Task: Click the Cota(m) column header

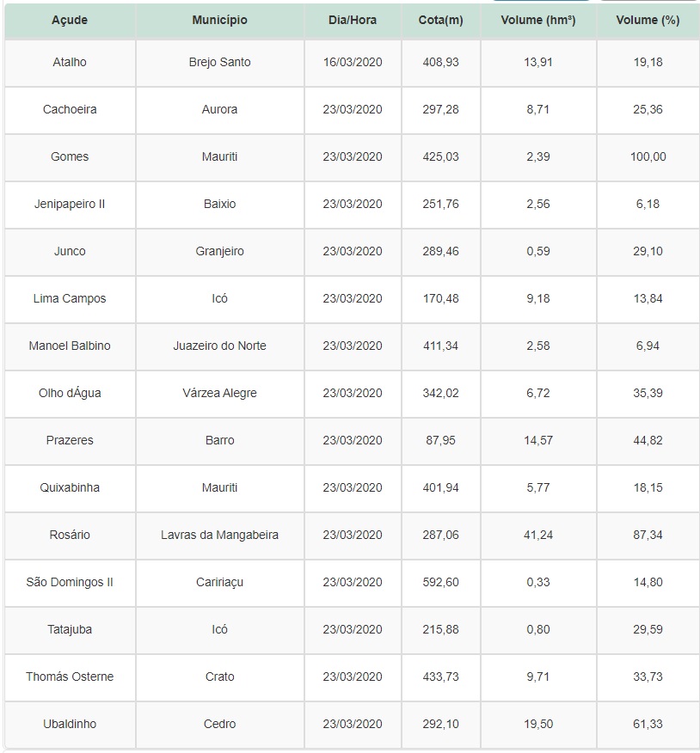Action: pos(440,21)
